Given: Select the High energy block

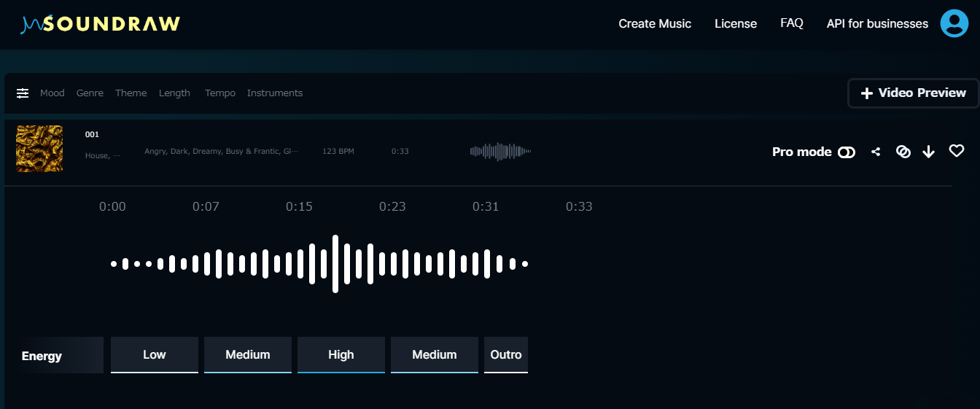Looking at the screenshot, I should tap(341, 355).
